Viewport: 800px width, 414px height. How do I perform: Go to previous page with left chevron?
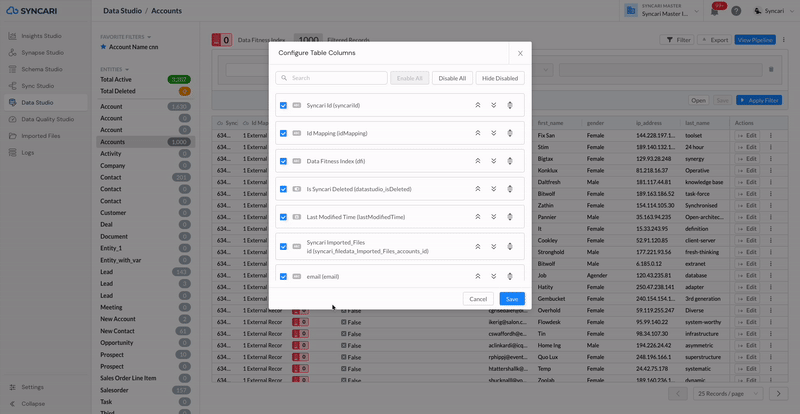tap(678, 394)
